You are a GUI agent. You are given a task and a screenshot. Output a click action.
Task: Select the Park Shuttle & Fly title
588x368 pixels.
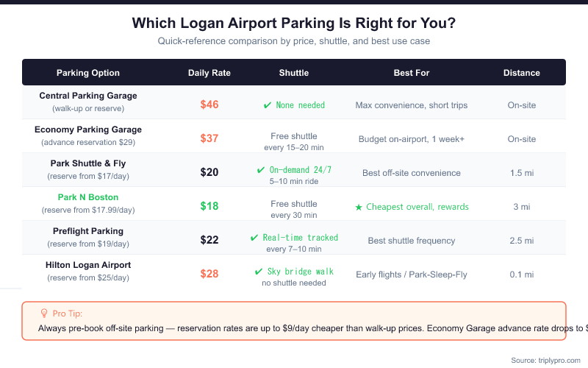[x=88, y=163]
